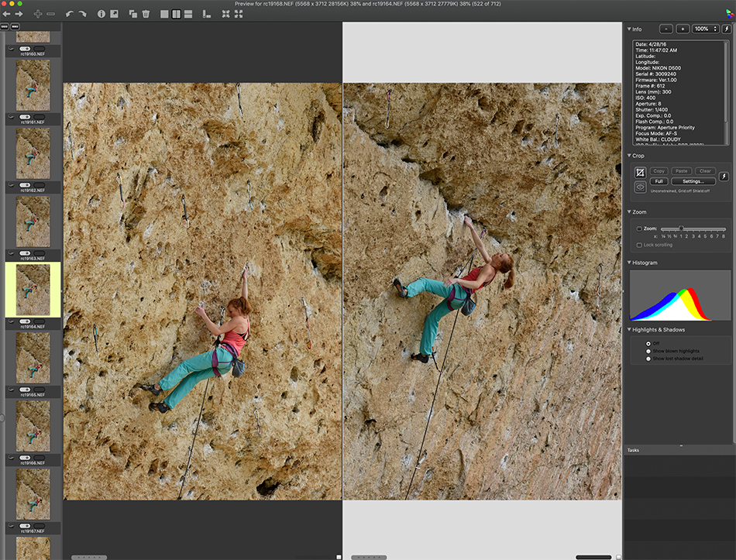736x560 pixels.
Task: Click left preview horizontal scrollbar
Action: [x=89, y=557]
